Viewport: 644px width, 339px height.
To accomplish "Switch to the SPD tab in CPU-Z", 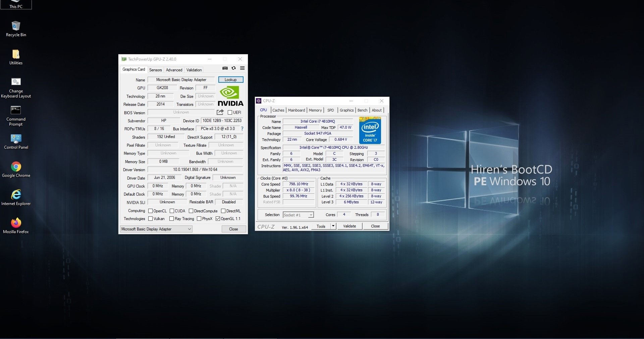I will click(331, 110).
